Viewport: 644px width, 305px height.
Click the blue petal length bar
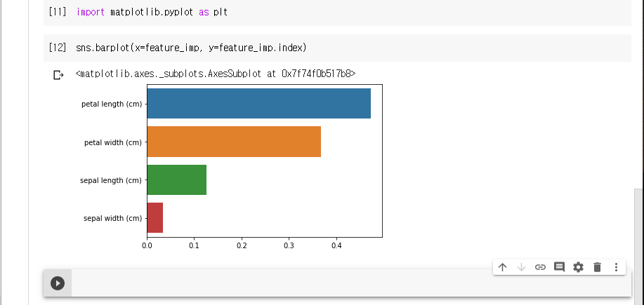(x=258, y=104)
